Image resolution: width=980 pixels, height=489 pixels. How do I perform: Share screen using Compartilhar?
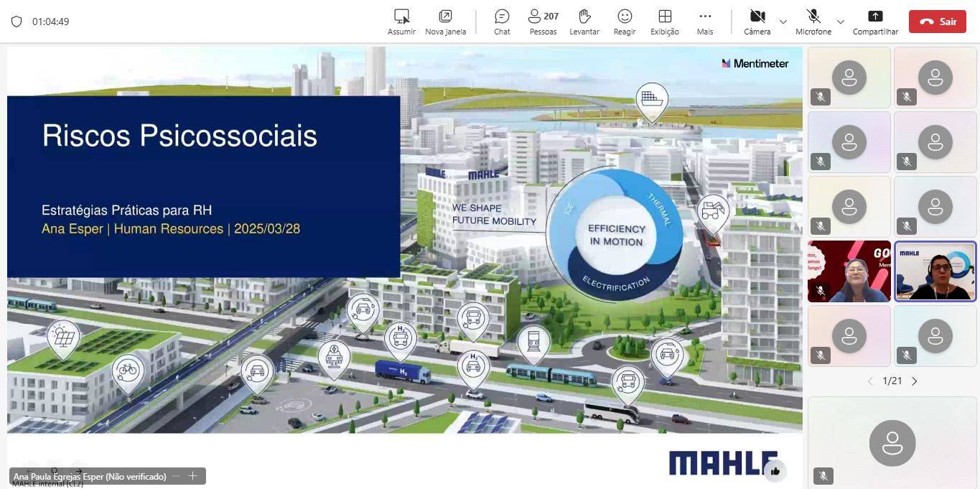875,21
